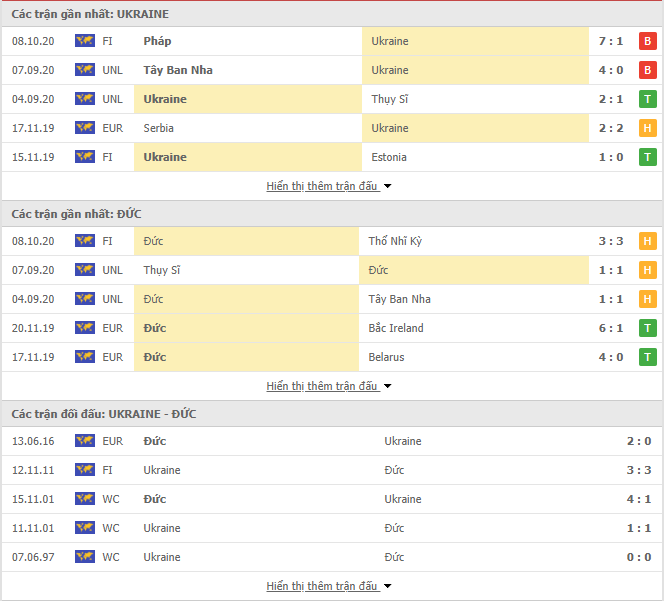The image size is (664, 601).
Task: Click the world flag icon for 13.06.16 EUR match
Action: [85, 441]
